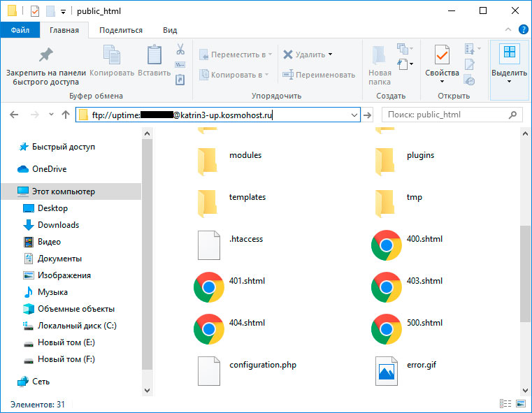Select the 401.shtml Chrome file icon
The width and height of the screenshot is (532, 413).
coord(208,287)
